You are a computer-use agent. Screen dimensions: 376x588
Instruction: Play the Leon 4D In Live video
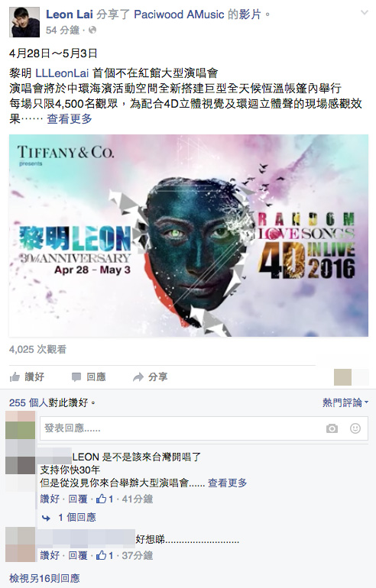[188, 235]
